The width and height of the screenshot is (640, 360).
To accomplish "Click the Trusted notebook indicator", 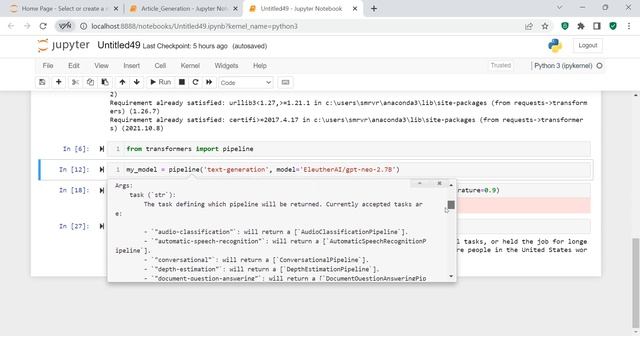I will coord(500,65).
